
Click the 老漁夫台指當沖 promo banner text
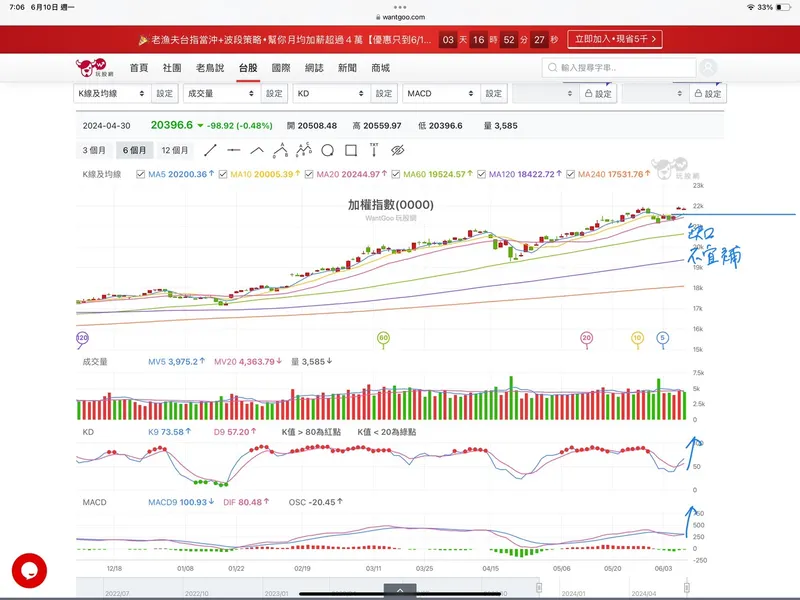[x=291, y=40]
